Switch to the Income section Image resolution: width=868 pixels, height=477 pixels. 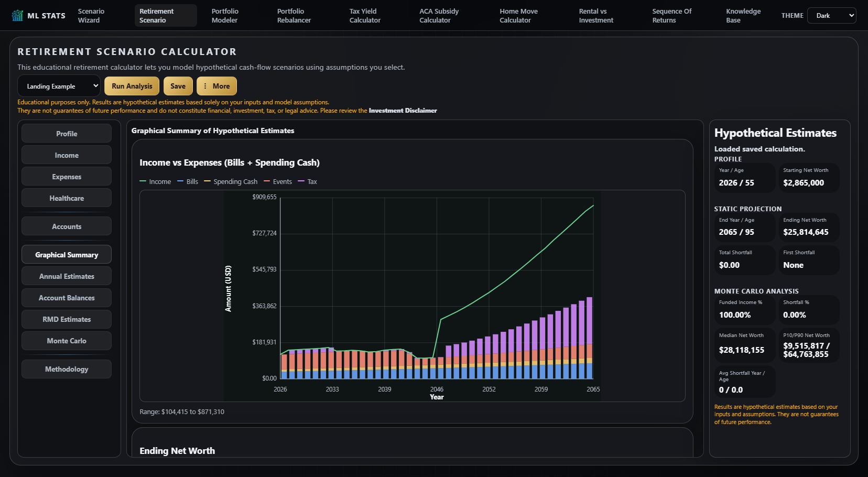tap(67, 155)
